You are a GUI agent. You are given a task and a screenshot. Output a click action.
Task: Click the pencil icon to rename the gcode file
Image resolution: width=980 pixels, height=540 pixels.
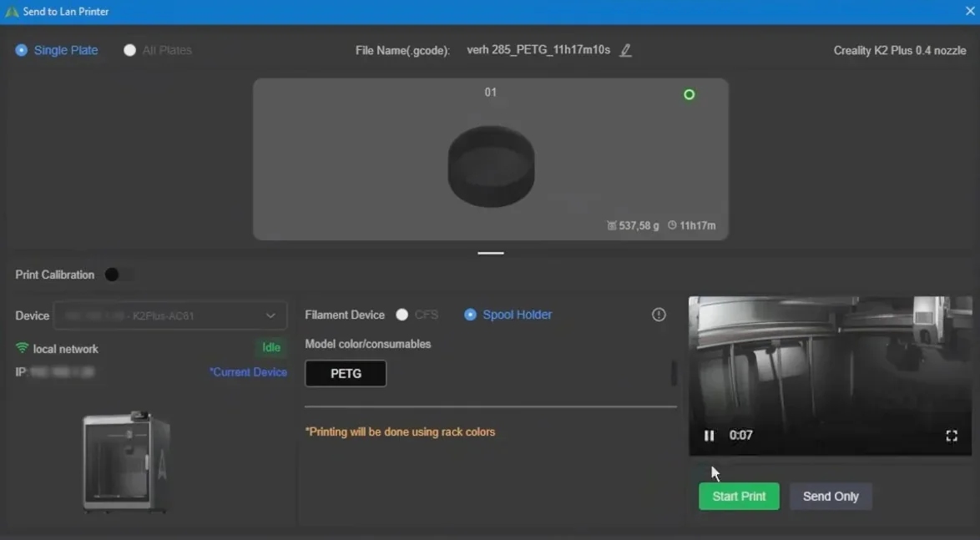coord(625,49)
